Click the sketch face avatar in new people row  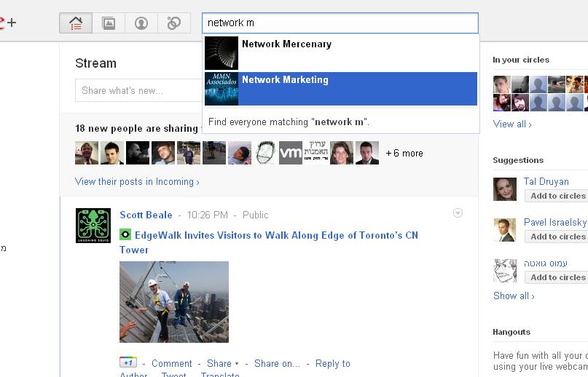point(265,153)
